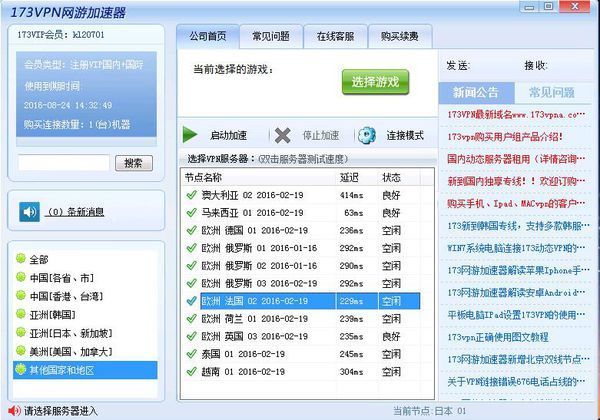This screenshot has width=600, height=420.
Task: Open news 关于VPN链接错误676 link
Action: (x=516, y=381)
